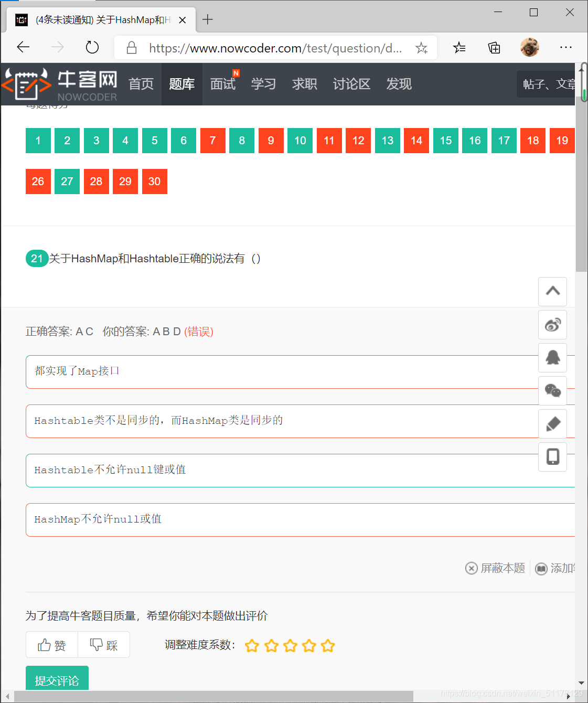Open the browser settings ellipsis menu
The height and width of the screenshot is (703, 588).
coord(566,48)
